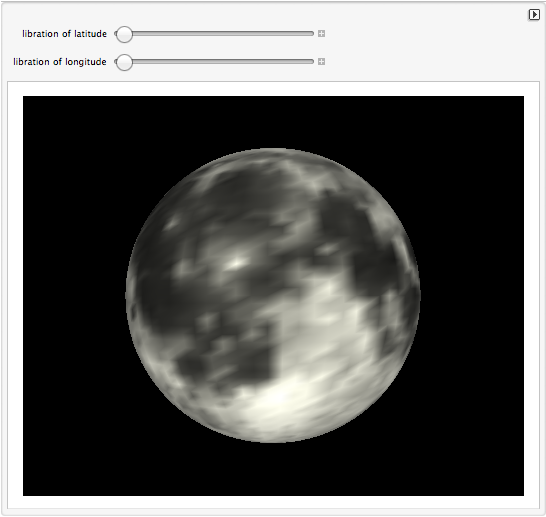Click the middle of the longitude slider track

214,62
